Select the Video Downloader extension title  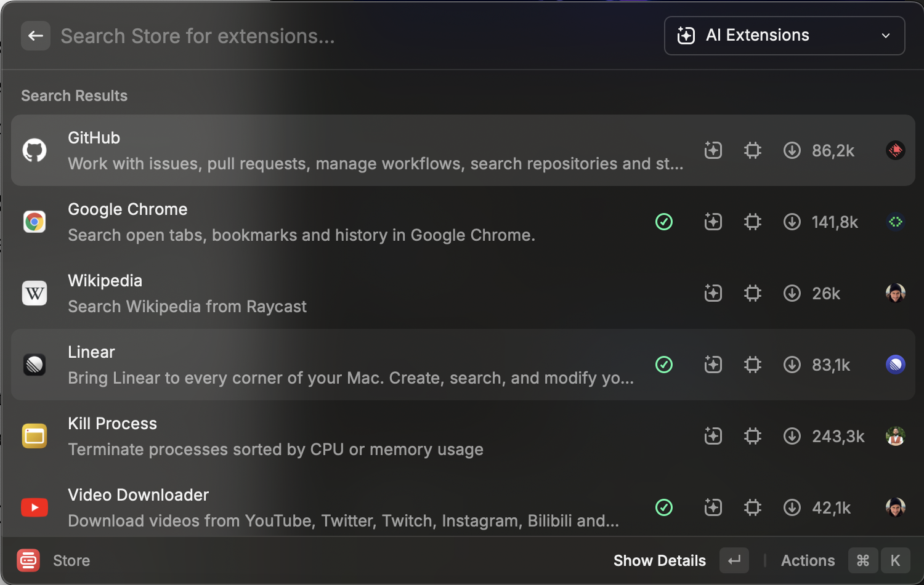point(138,495)
